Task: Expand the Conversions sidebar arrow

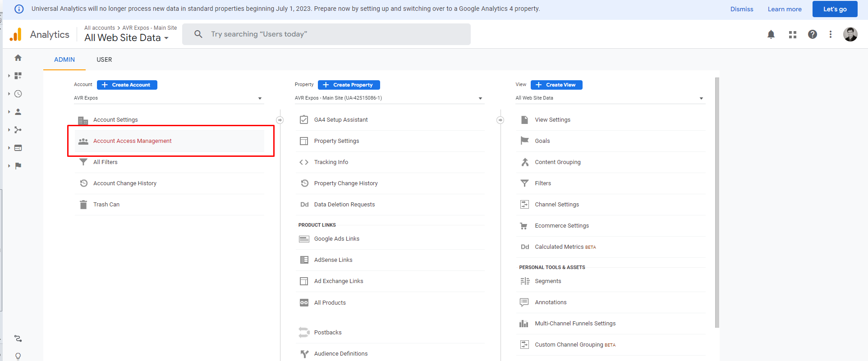Action: 9,166
